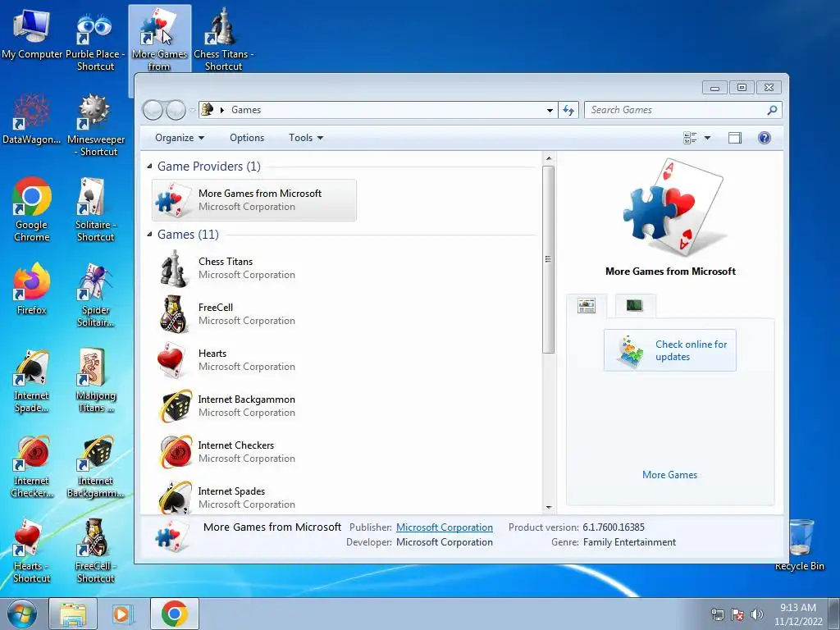This screenshot has width=840, height=630.
Task: Select FreeCell shortcut on desktop
Action: coord(95,551)
